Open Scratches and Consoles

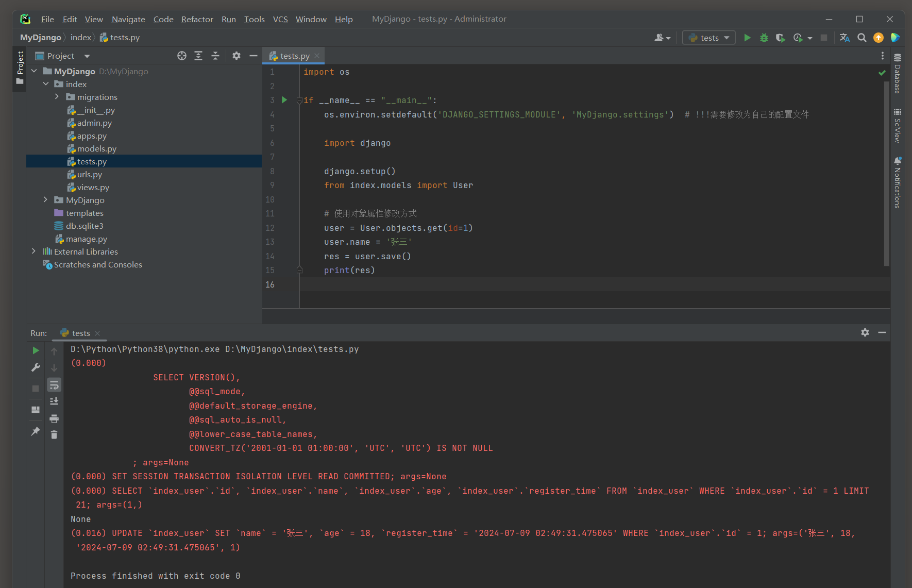(98, 264)
